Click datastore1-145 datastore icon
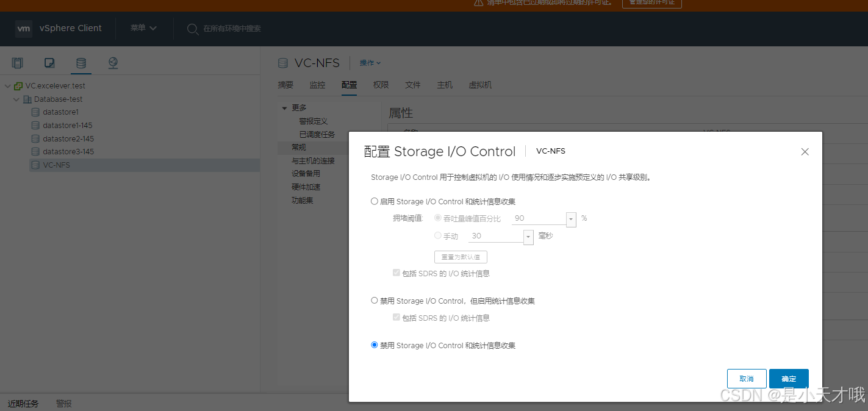Screen dimensions: 868x411 click(x=35, y=126)
